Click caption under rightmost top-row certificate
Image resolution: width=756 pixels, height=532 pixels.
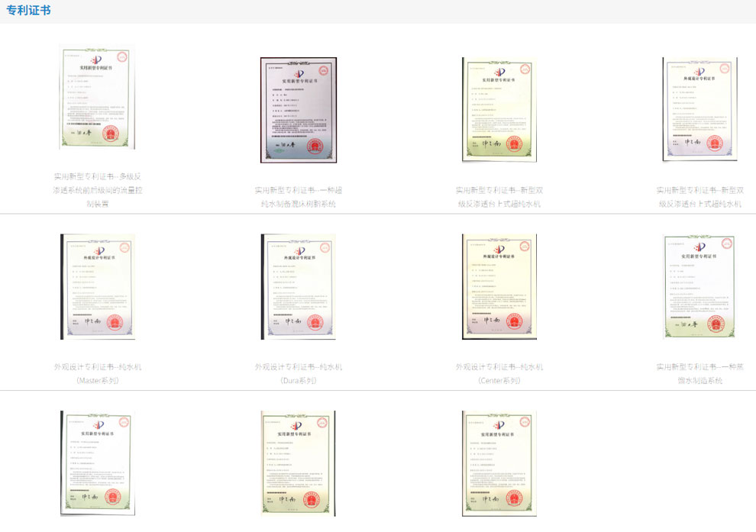click(x=699, y=197)
